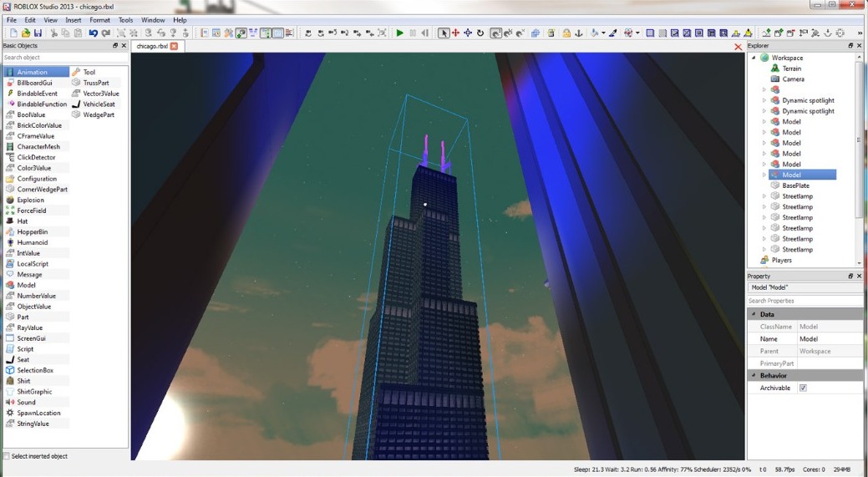
Task: Select Script in Basic Objects list
Action: tap(25, 349)
